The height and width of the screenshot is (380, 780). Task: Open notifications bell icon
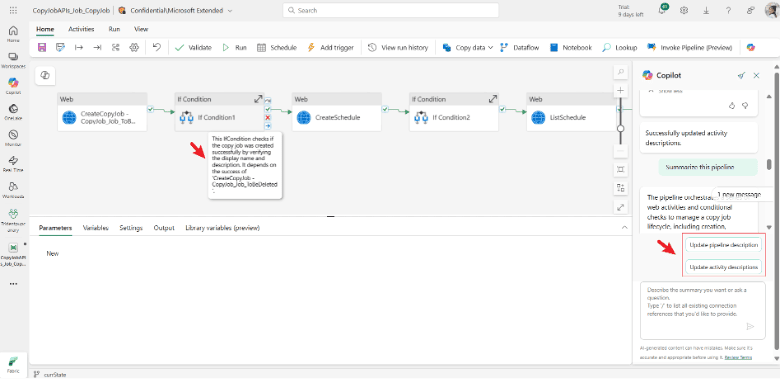pyautogui.click(x=663, y=10)
